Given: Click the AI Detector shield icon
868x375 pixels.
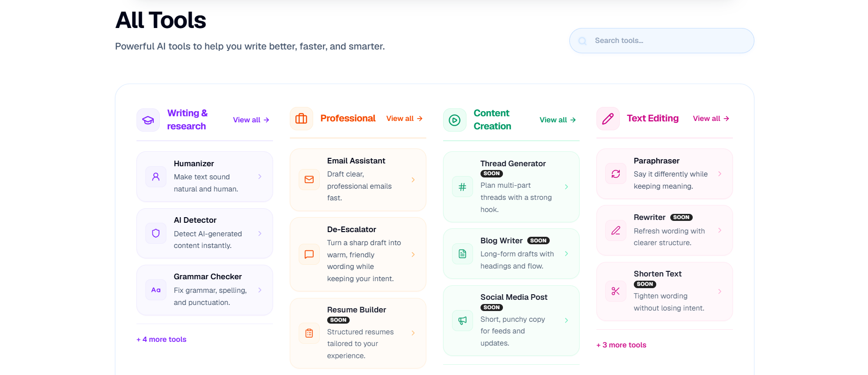Looking at the screenshot, I should tap(156, 233).
